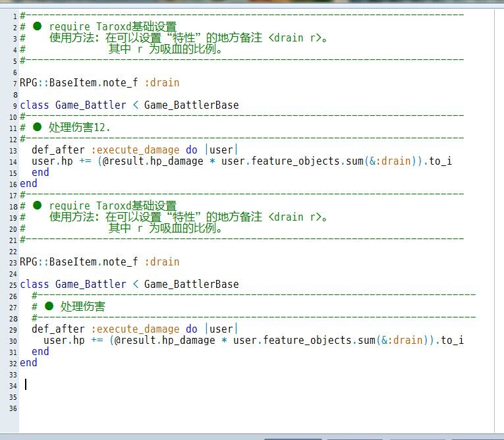Click the '处理伤害12.' comment on line 11
The height and width of the screenshot is (440, 504).
(79, 128)
